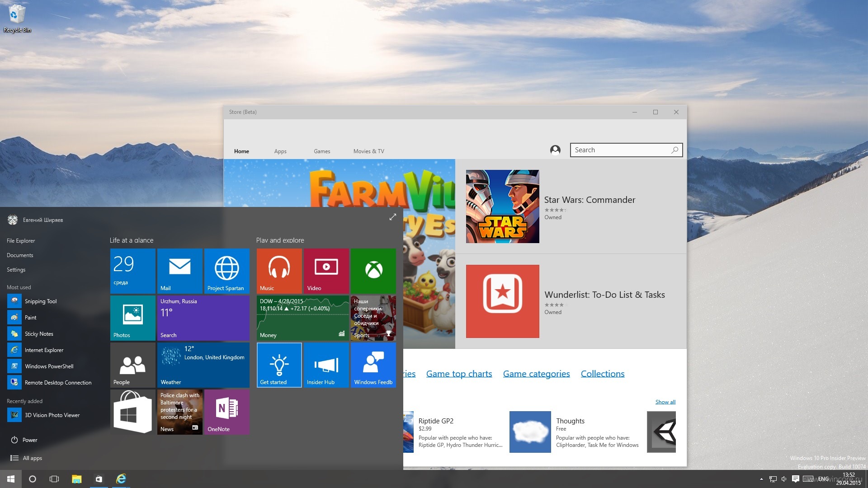Open Game top charts link
Screen dimensions: 868x488
tap(459, 374)
